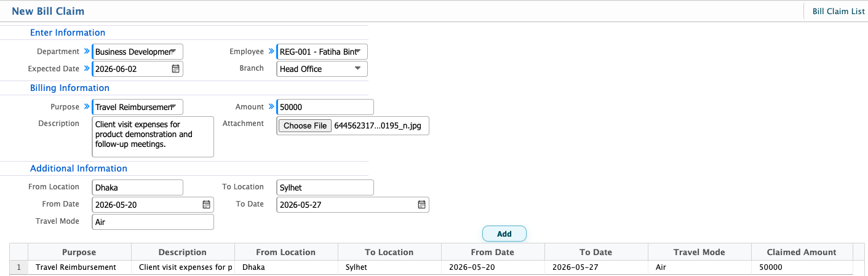Click the Enter Information section heading
The image size is (868, 276).
pos(68,33)
